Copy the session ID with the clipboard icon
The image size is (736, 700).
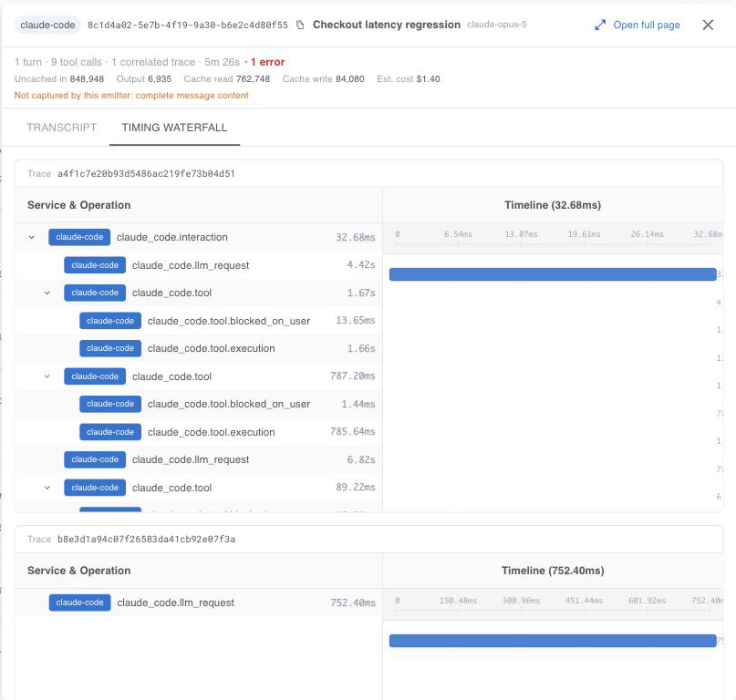pyautogui.click(x=300, y=25)
